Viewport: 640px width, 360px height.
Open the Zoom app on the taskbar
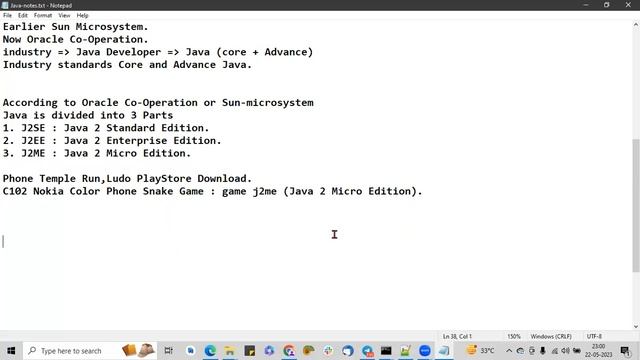pyautogui.click(x=425, y=351)
